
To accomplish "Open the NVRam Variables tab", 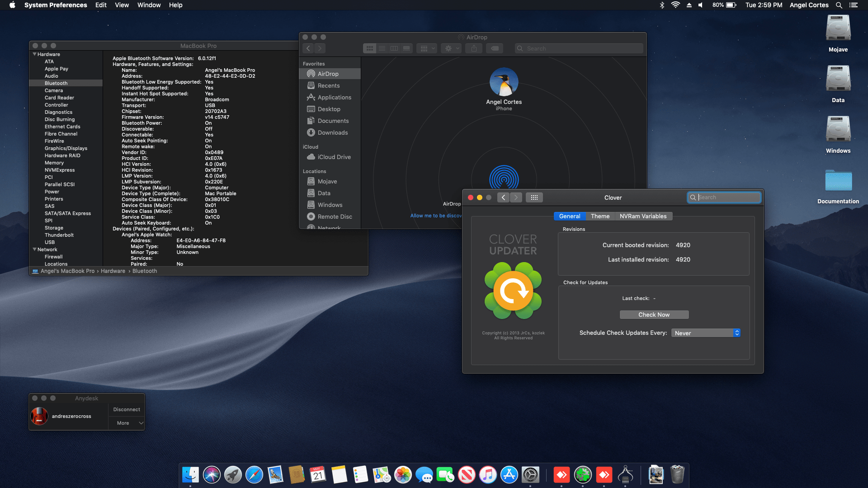I will [x=643, y=216].
